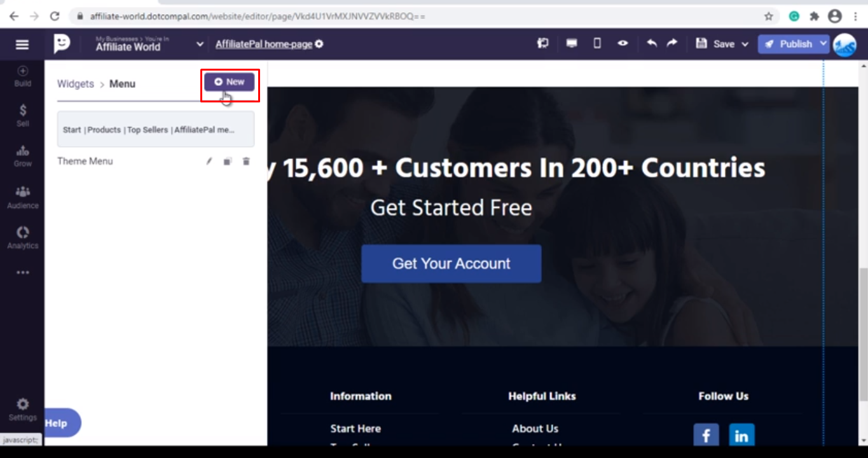
Task: Open the browser extensions puzzle icon
Action: click(x=814, y=17)
